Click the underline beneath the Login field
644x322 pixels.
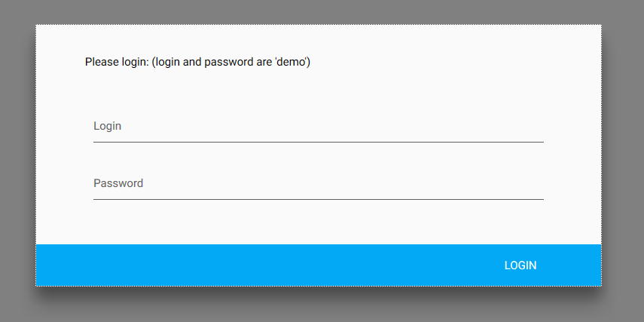pos(316,142)
